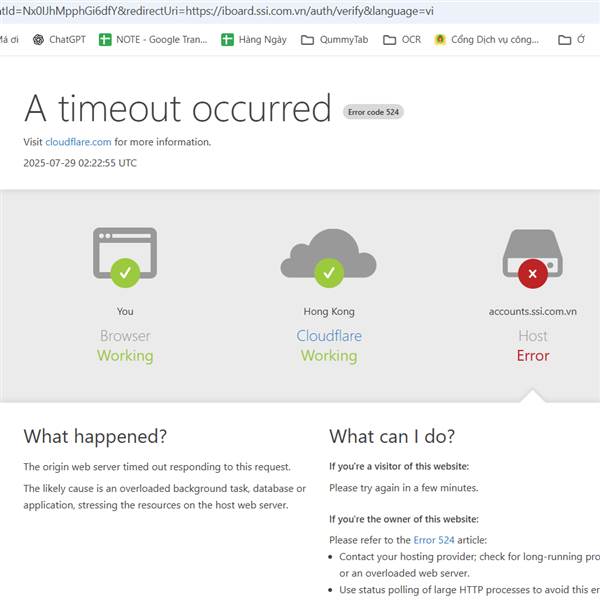Image resolution: width=600 pixels, height=600 pixels.
Task: Click the accounts.ssi.com.vn host label
Action: tap(533, 311)
